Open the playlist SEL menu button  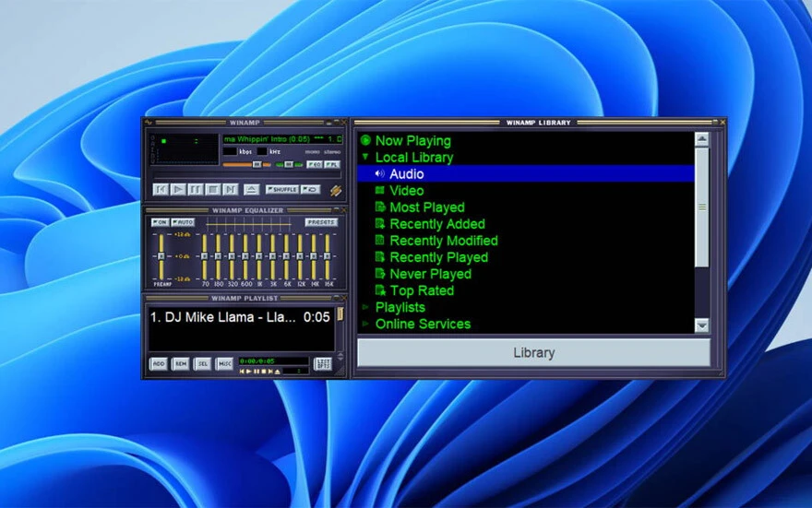click(x=202, y=363)
